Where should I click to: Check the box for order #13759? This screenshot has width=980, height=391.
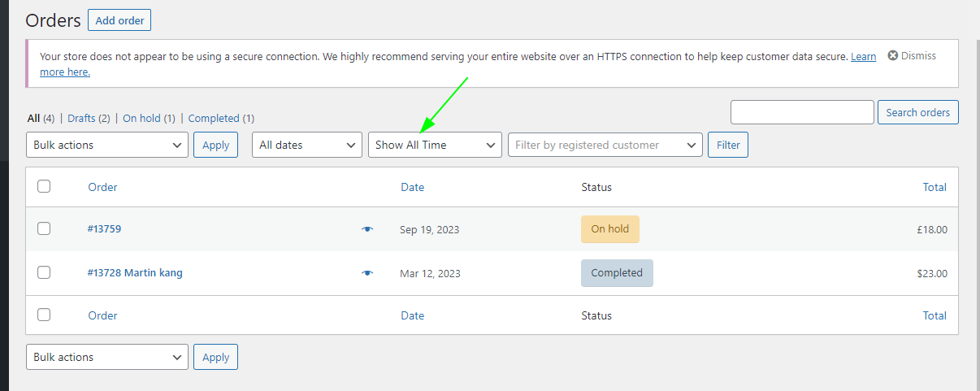click(x=44, y=228)
